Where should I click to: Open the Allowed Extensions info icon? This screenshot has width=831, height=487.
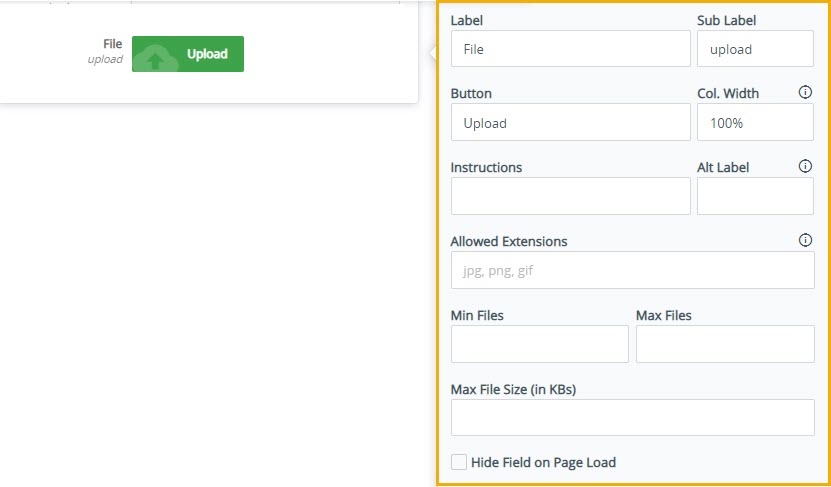(x=805, y=241)
